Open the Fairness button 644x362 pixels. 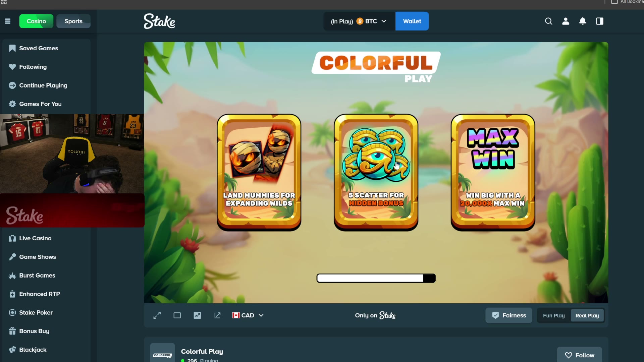point(508,315)
